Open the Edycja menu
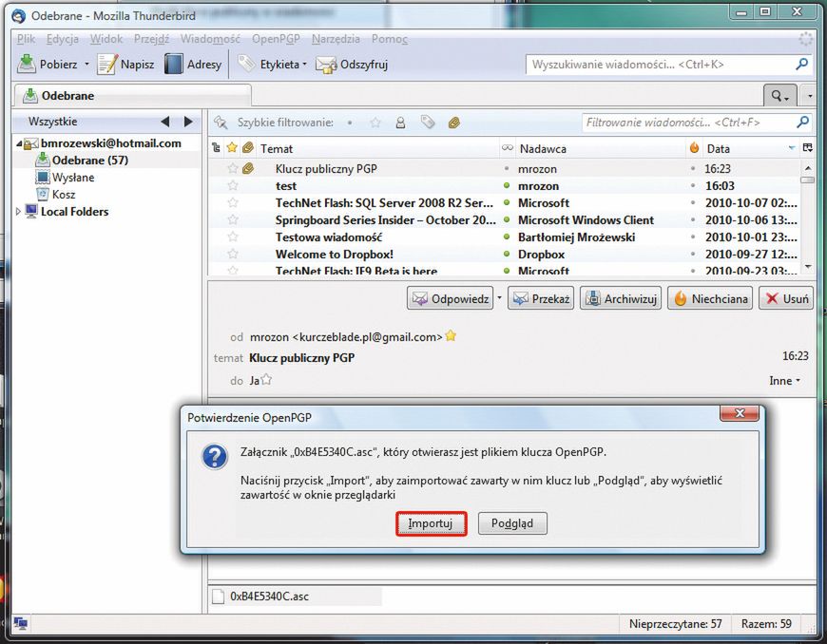Screen dimensions: 827x644 tap(62, 39)
